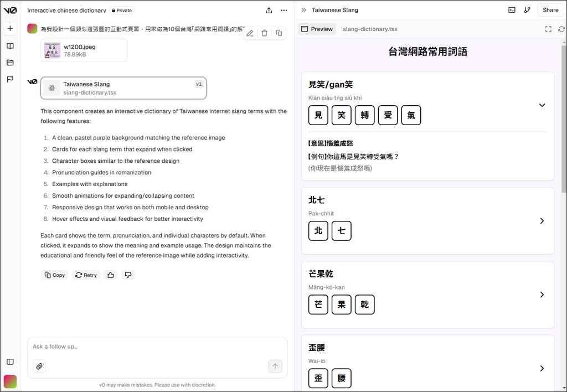Click the 見 character box
567x392 pixels.
pos(318,115)
